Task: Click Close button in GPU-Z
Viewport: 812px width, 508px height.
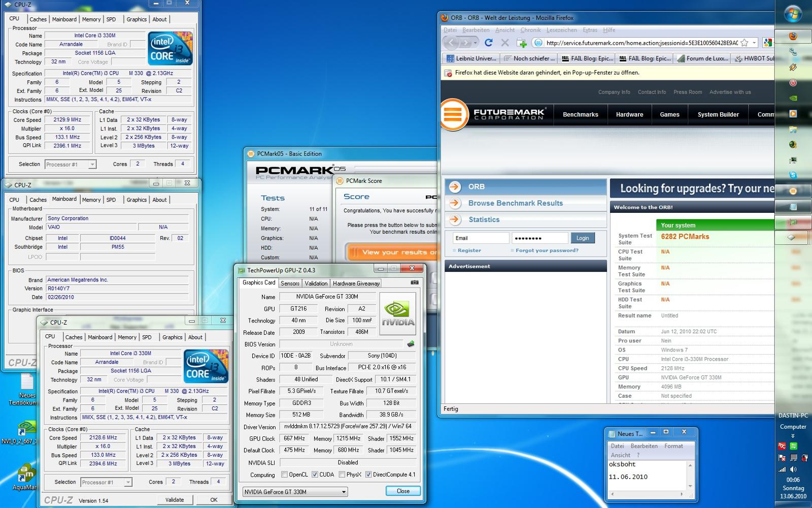Action: coord(403,491)
